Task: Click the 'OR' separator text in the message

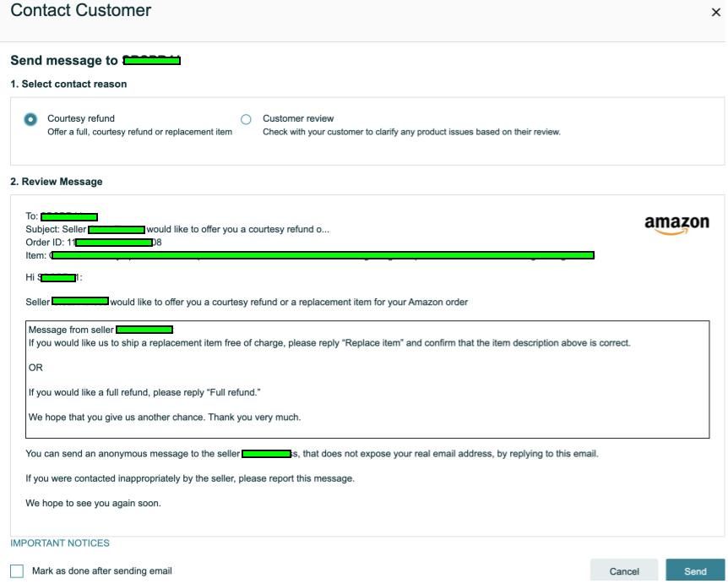Action: 35,368
